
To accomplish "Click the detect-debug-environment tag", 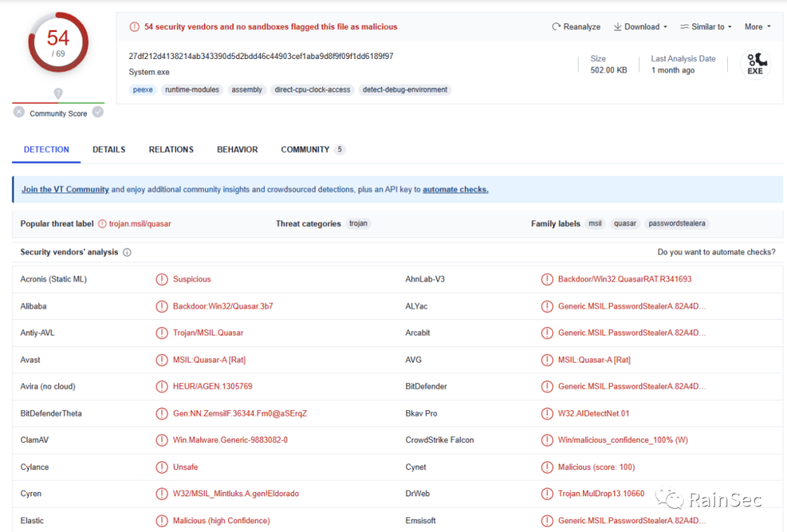I will click(x=405, y=90).
